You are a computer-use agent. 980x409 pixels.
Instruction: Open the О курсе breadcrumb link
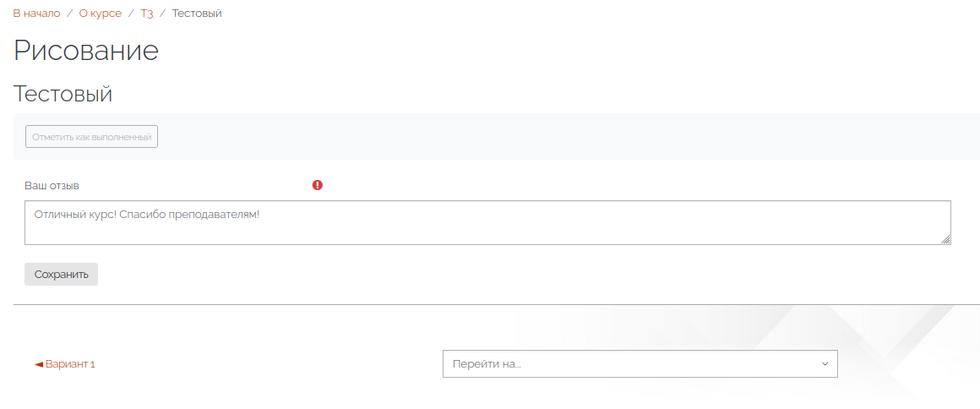(100, 14)
